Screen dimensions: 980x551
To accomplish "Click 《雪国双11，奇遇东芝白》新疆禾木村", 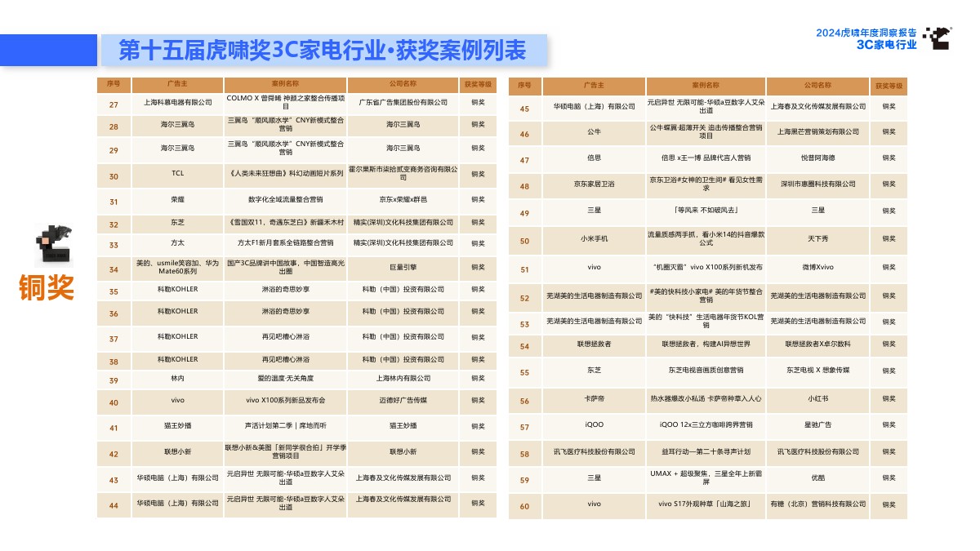I will point(285,223).
